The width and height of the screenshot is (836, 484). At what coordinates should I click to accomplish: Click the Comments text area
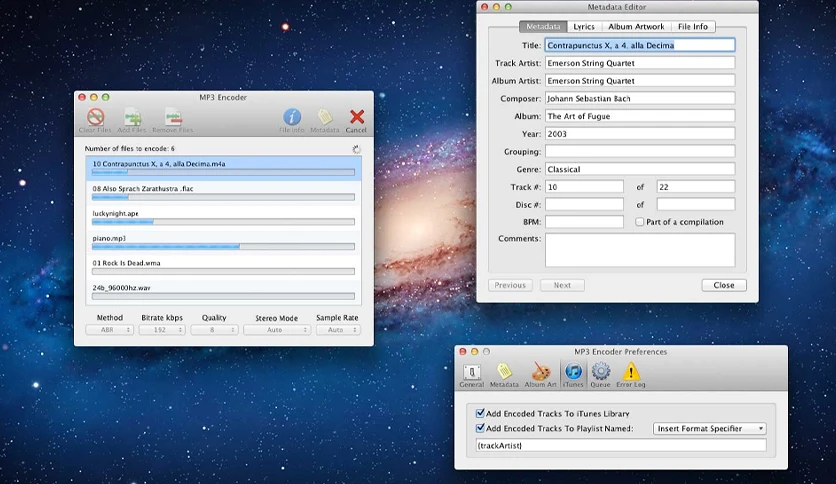(x=640, y=250)
